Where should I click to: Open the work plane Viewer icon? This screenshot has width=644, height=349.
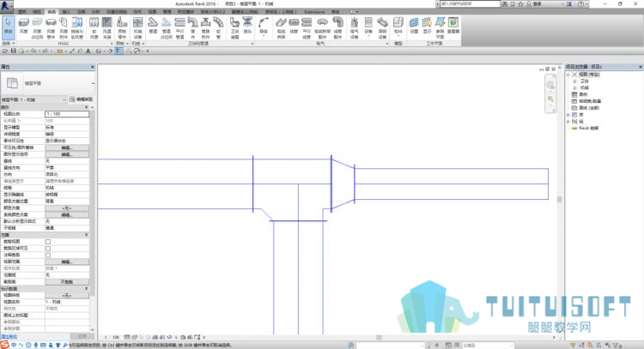[x=453, y=26]
